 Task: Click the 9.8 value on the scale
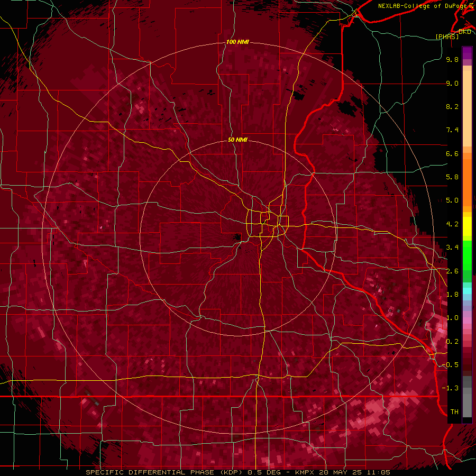click(x=452, y=59)
